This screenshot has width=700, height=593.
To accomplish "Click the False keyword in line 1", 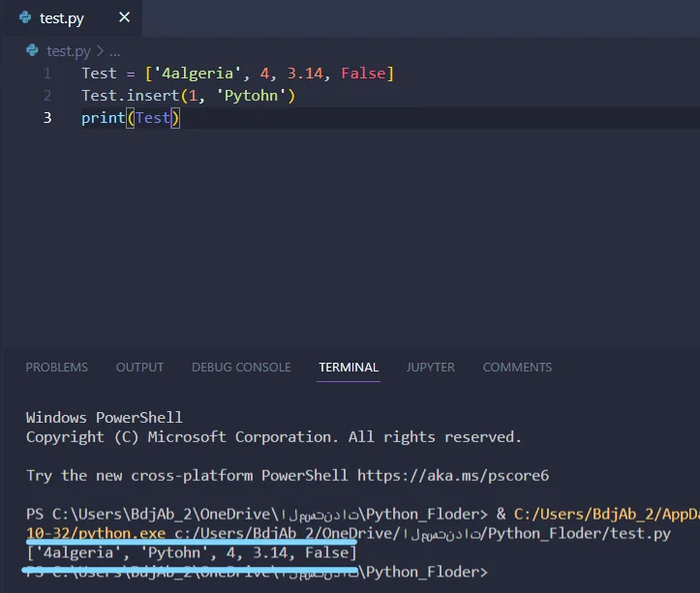I will pos(364,74).
